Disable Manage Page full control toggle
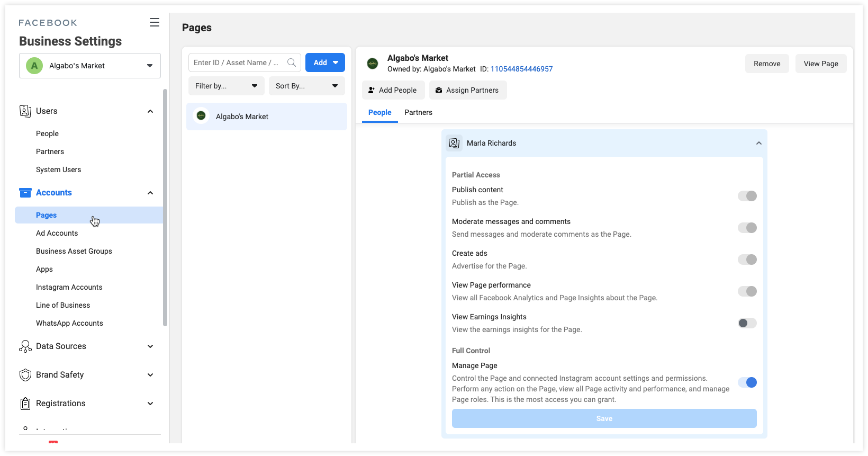This screenshot has height=456, width=868. pyautogui.click(x=747, y=382)
